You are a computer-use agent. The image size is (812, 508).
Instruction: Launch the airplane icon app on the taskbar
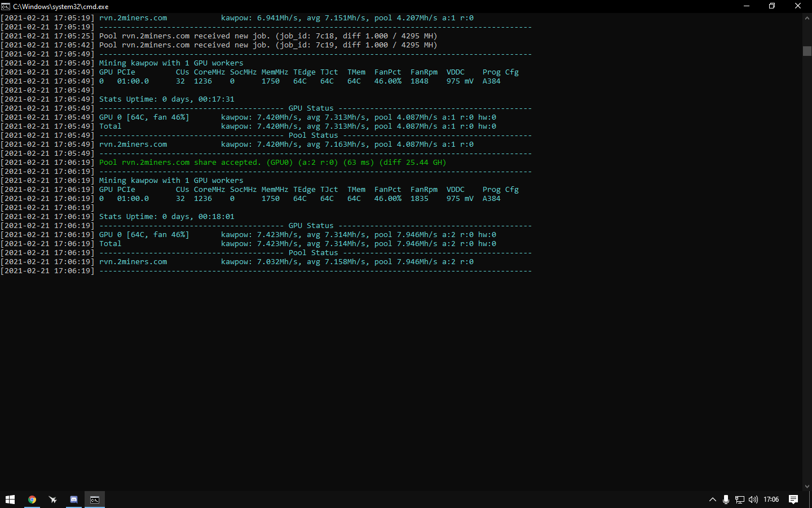coord(53,500)
